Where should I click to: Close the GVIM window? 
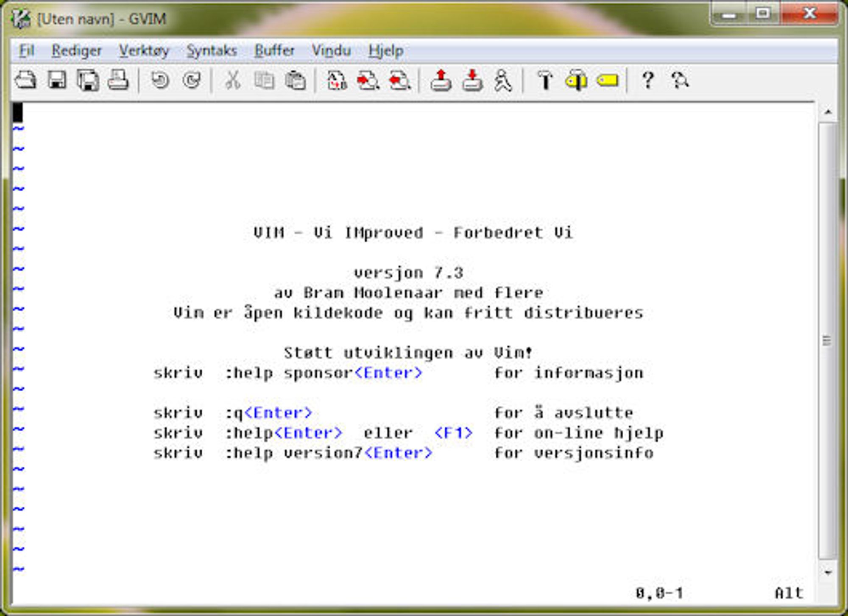click(x=809, y=14)
